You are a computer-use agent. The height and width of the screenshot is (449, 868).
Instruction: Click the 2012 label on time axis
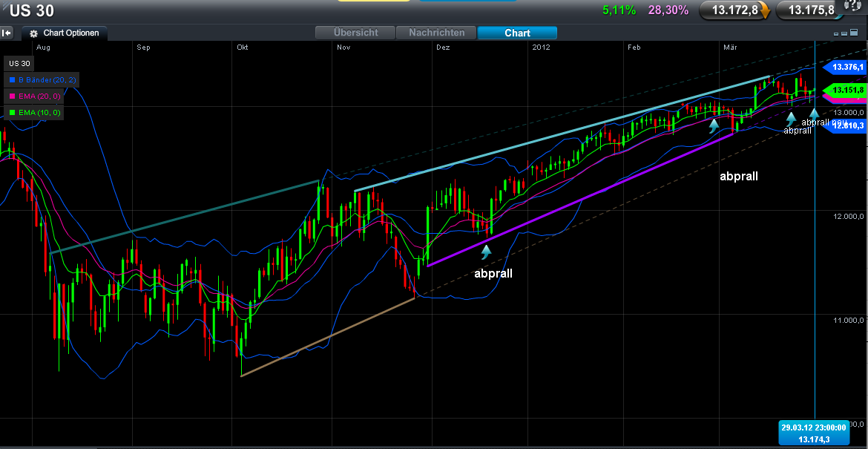coord(541,47)
